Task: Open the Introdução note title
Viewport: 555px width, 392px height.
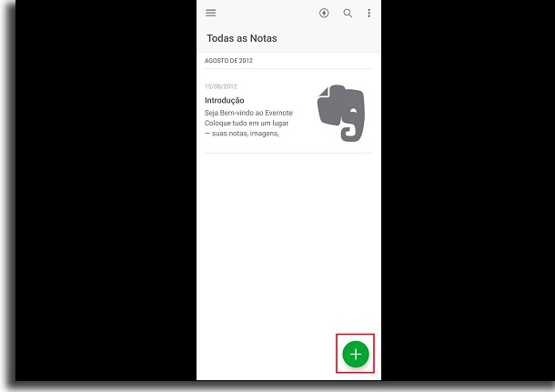Action: click(x=225, y=100)
